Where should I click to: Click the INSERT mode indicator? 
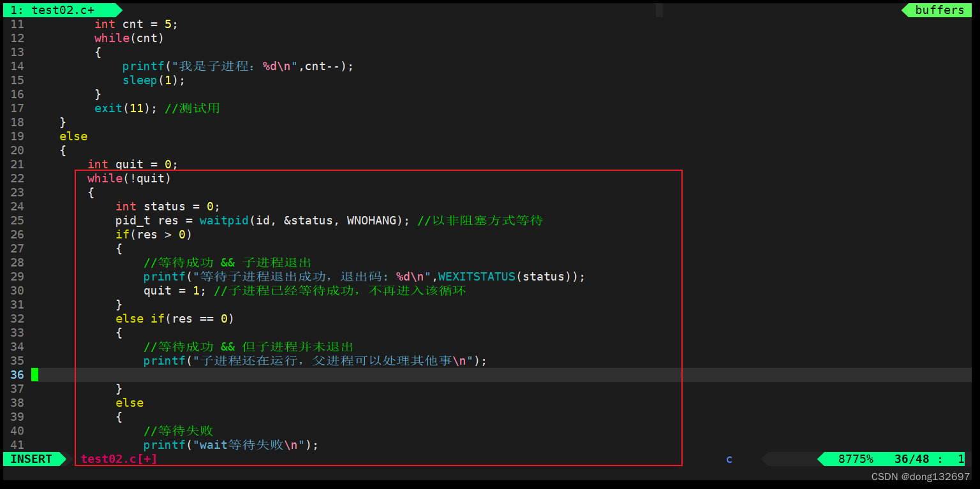[x=31, y=458]
